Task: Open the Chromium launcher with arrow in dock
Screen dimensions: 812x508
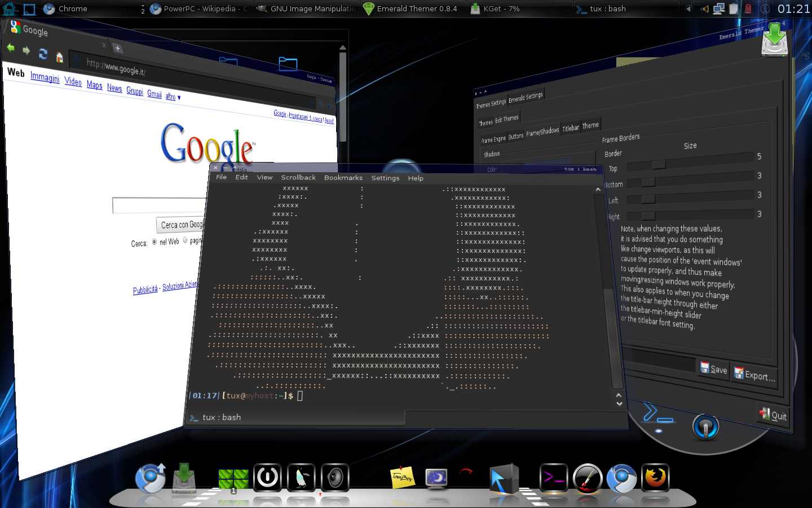Action: click(151, 478)
